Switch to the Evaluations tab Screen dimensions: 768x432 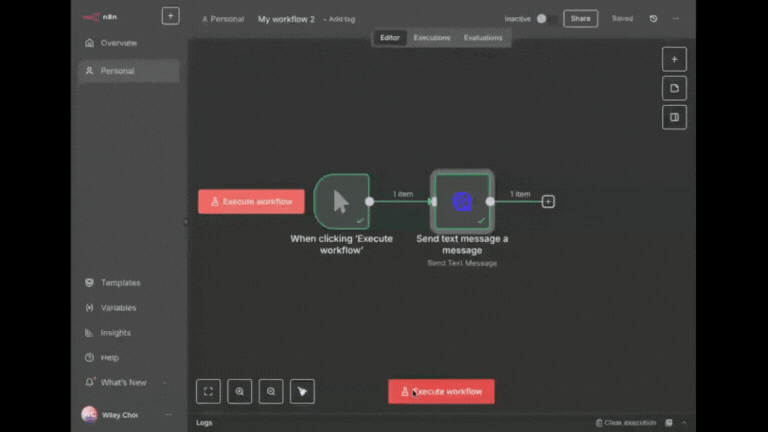click(x=483, y=38)
